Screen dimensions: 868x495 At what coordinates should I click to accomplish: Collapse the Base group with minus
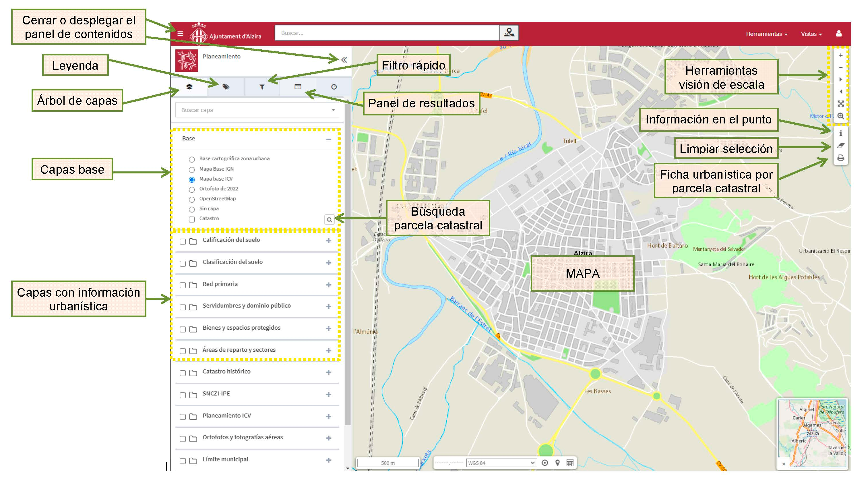click(328, 139)
